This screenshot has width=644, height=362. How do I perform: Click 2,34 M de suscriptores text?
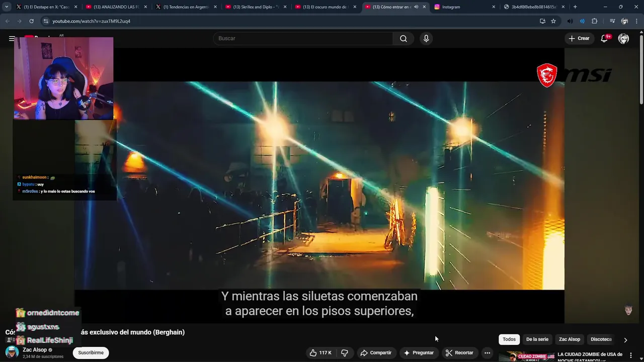43,356
